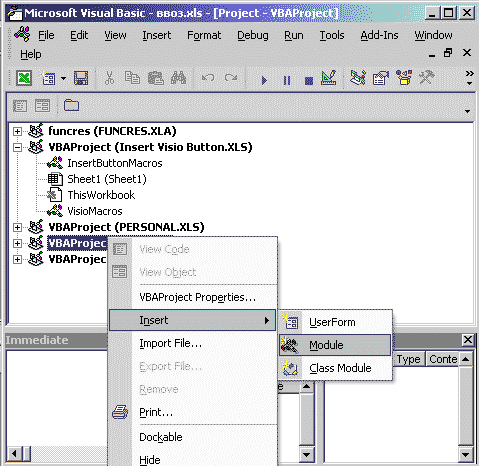Open the Insert menu in the menu bar
479x466 pixels.
click(x=157, y=35)
